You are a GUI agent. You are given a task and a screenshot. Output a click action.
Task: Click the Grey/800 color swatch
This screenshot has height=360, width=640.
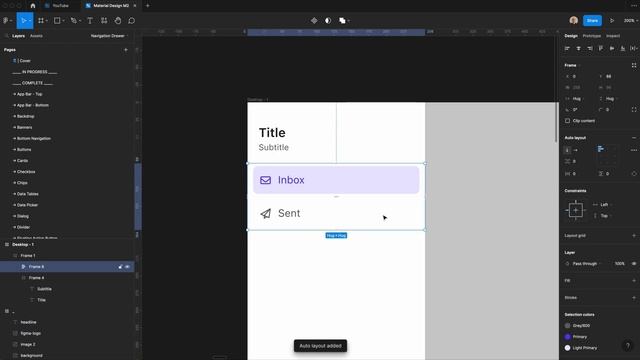(x=567, y=326)
